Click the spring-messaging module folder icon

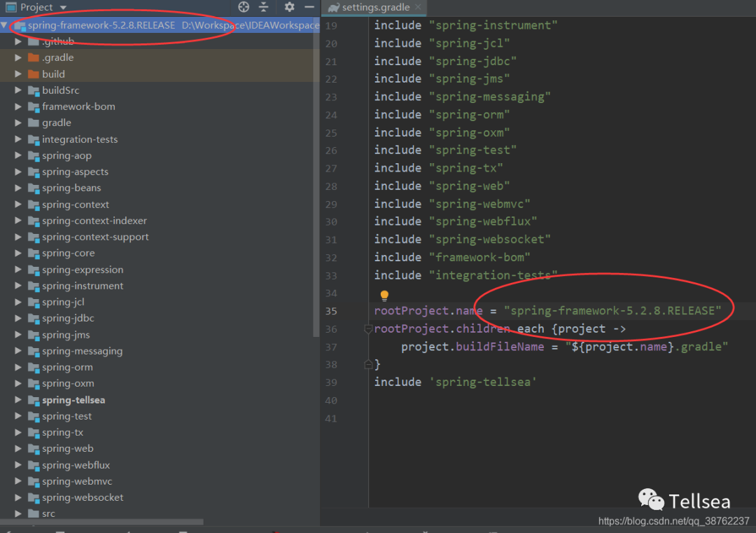(34, 351)
